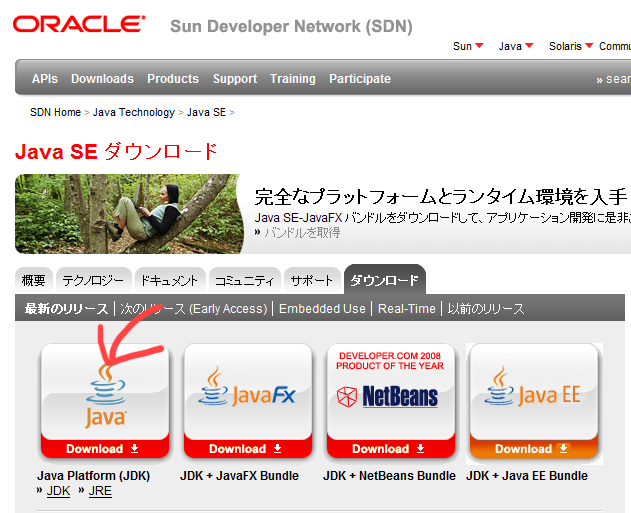Click Download under JavaFX bundle
The image size is (631, 513).
pyautogui.click(x=248, y=449)
